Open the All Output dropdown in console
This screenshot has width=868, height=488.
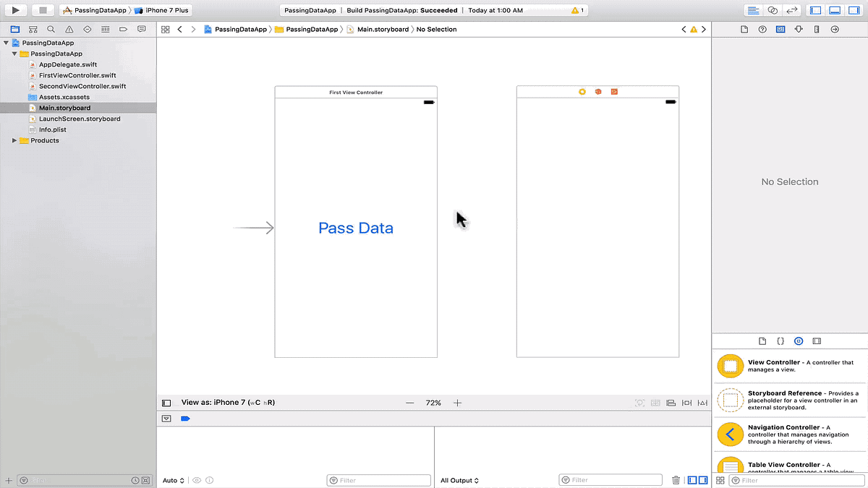pyautogui.click(x=459, y=480)
